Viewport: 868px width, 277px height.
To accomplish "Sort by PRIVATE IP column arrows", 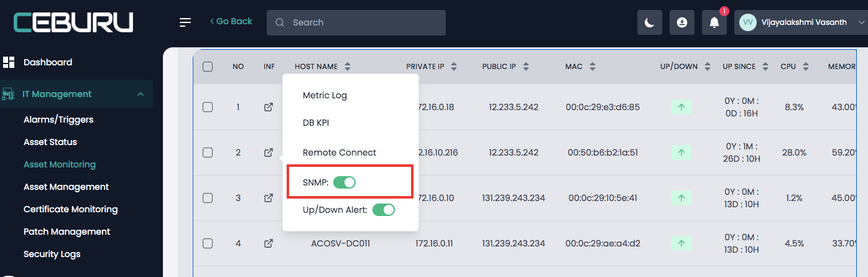I will click(x=454, y=67).
